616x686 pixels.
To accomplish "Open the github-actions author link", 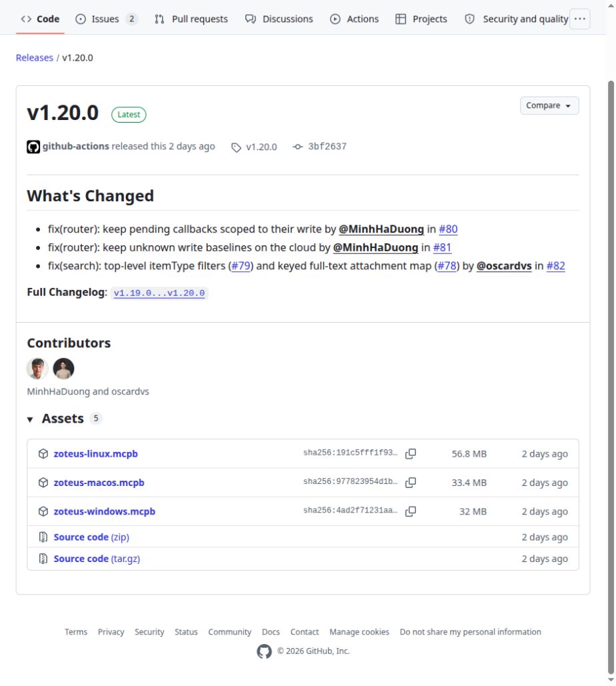I will click(76, 146).
